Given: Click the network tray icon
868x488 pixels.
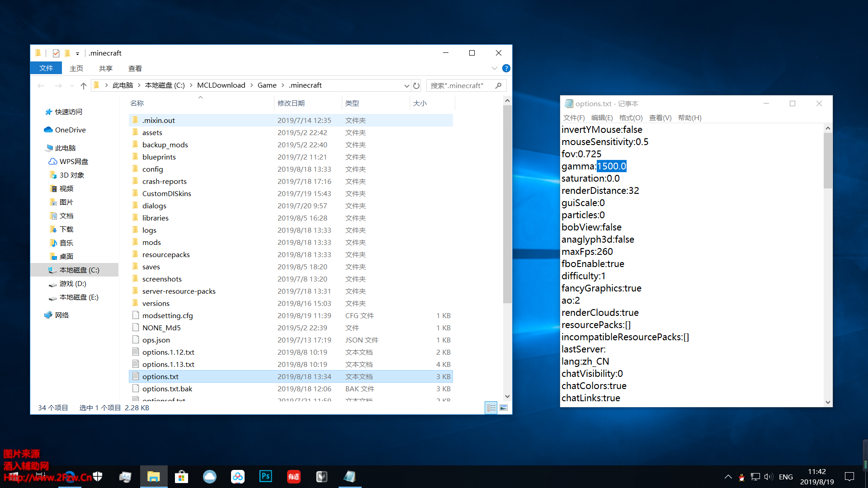Looking at the screenshot, I should click(x=755, y=477).
